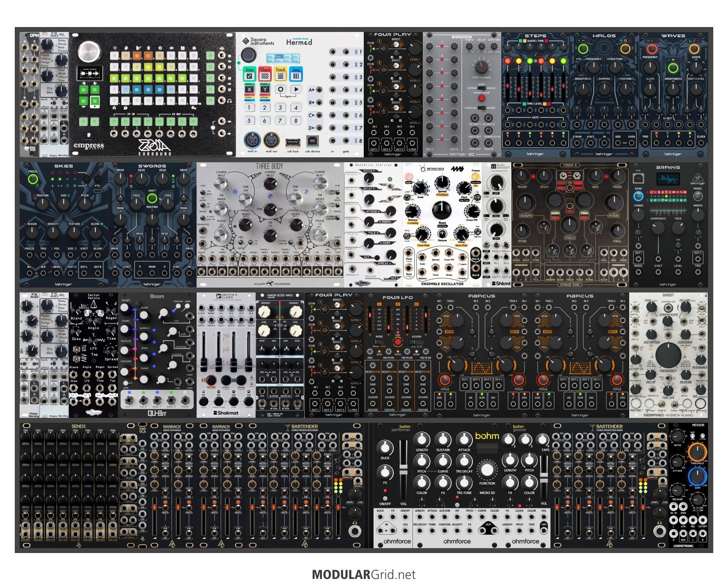This screenshot has width=728, height=585.
Task: Click the white Function encoder on bohm
Action: pos(487,470)
